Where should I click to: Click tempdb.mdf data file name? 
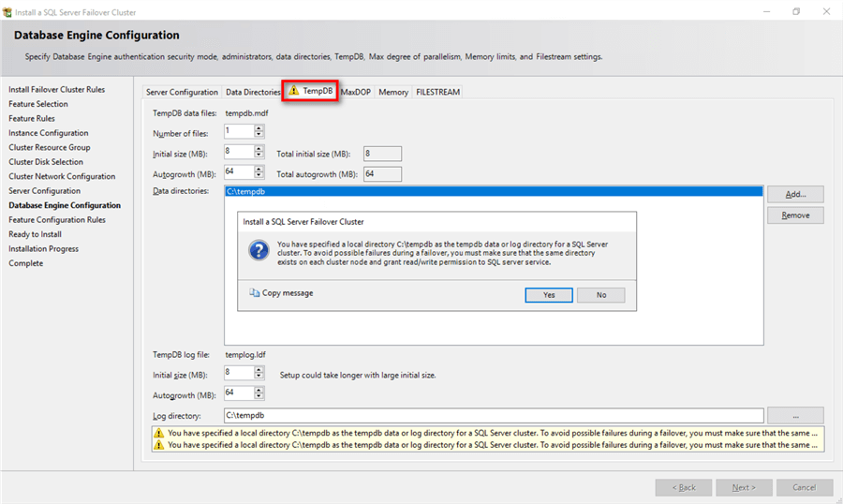tap(246, 113)
